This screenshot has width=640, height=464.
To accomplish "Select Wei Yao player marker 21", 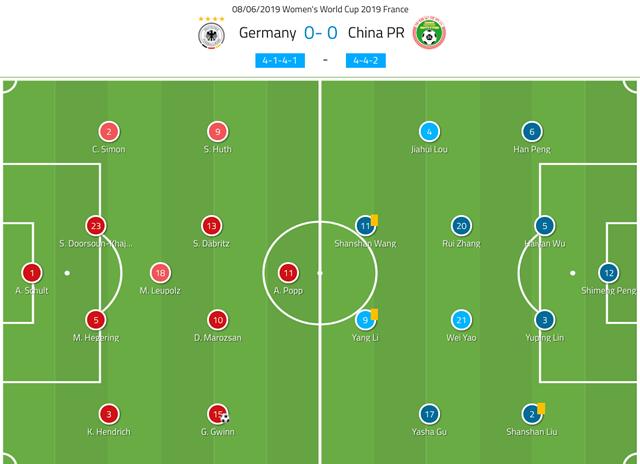I will [x=461, y=320].
